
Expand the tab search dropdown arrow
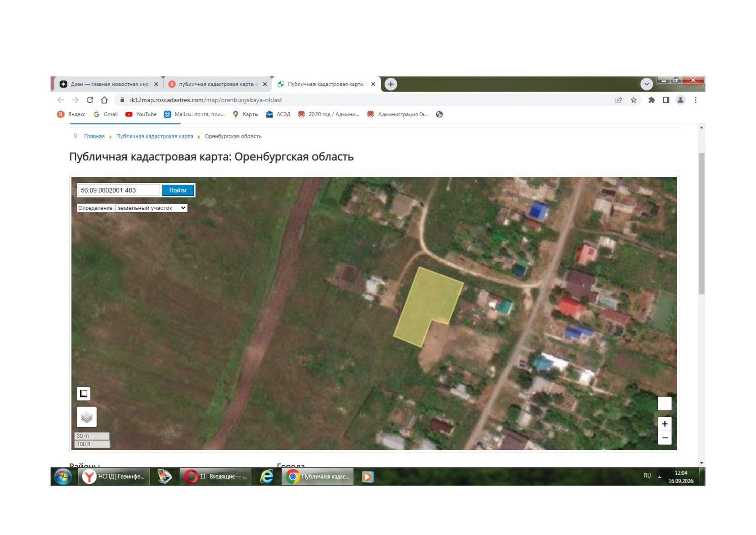[647, 84]
